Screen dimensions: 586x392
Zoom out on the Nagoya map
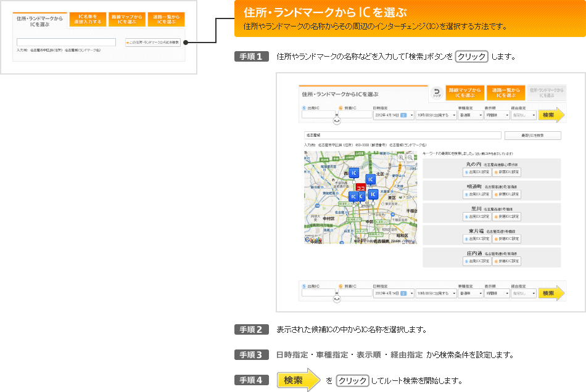tap(411, 158)
